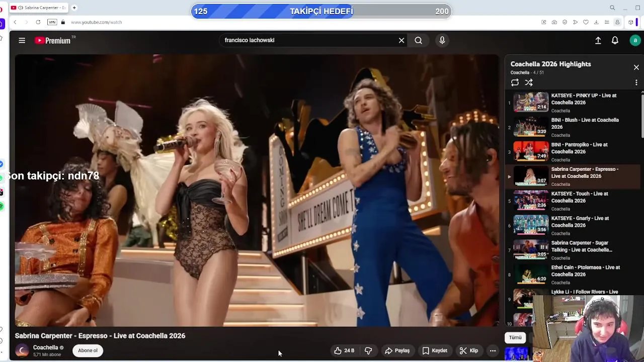Like the video showing 24 B
Image resolution: width=644 pixels, height=362 pixels.
(345, 350)
